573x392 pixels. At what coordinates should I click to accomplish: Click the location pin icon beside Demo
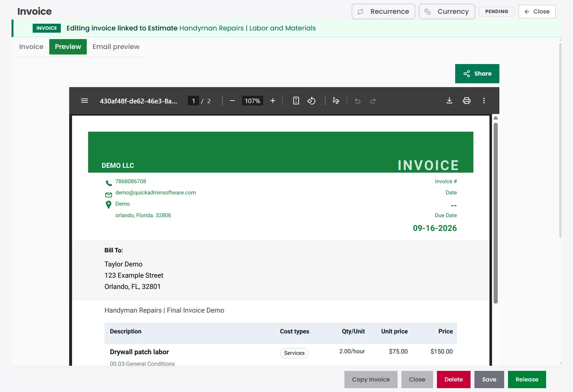(x=109, y=205)
